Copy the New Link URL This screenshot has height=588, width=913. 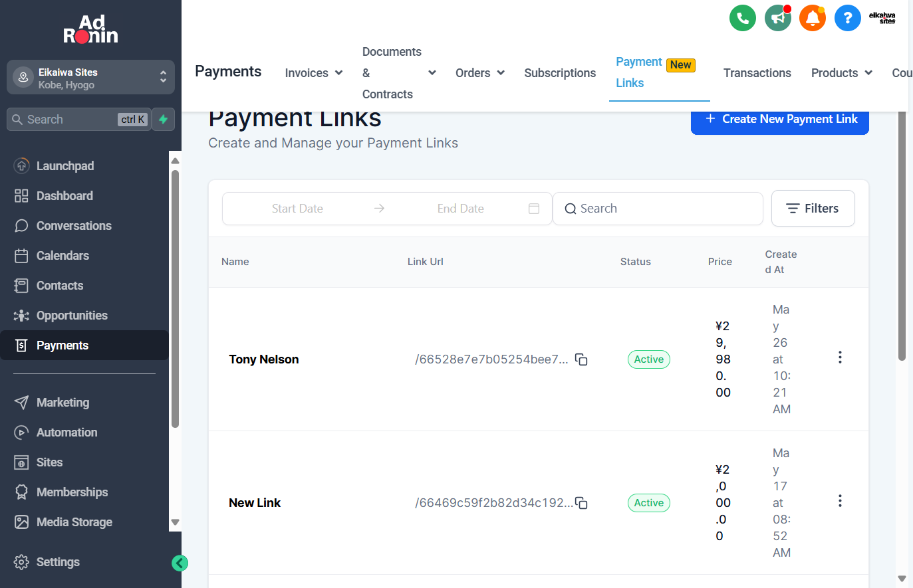coord(581,503)
